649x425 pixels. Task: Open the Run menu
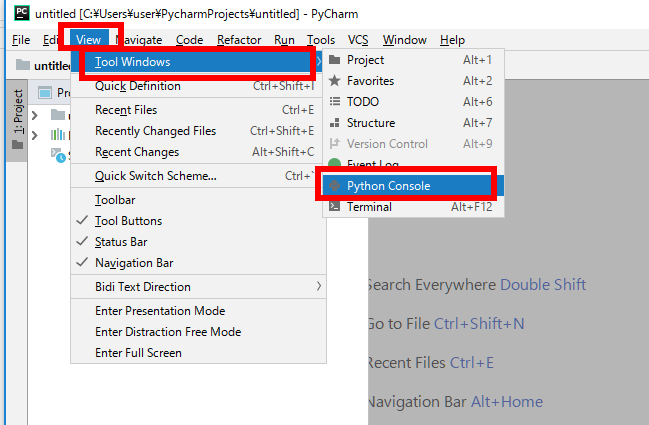(284, 40)
